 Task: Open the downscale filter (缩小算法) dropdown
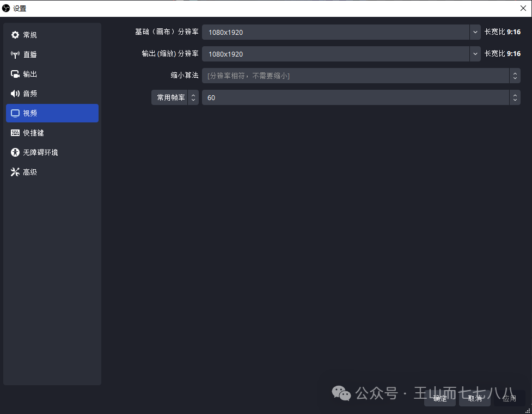tap(515, 76)
